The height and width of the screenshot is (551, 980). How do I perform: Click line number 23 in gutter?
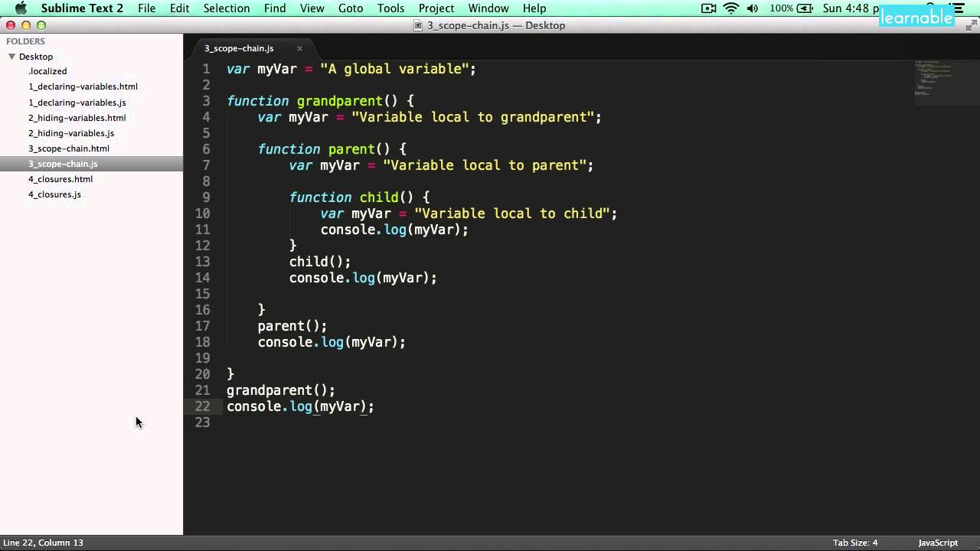[x=202, y=422]
